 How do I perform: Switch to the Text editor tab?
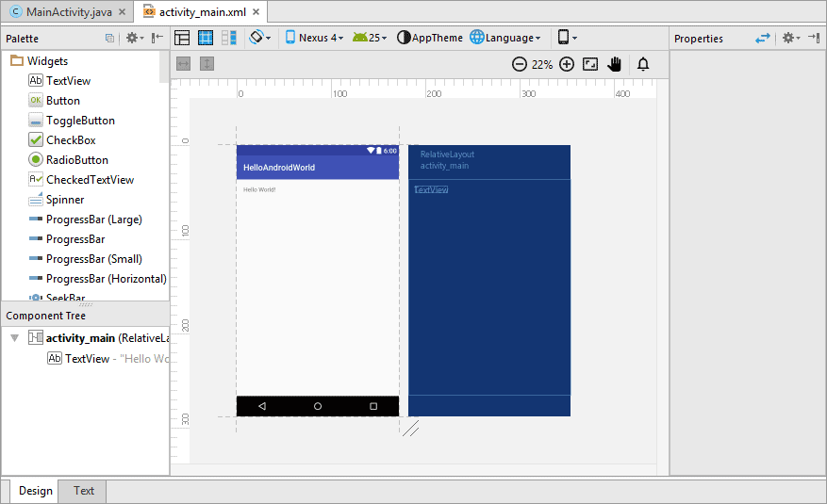click(84, 491)
